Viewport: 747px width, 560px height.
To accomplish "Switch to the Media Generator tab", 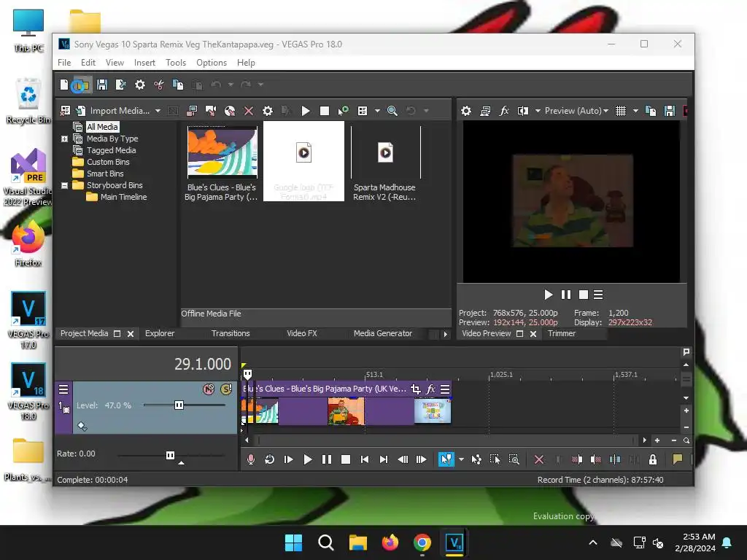I will pos(382,333).
